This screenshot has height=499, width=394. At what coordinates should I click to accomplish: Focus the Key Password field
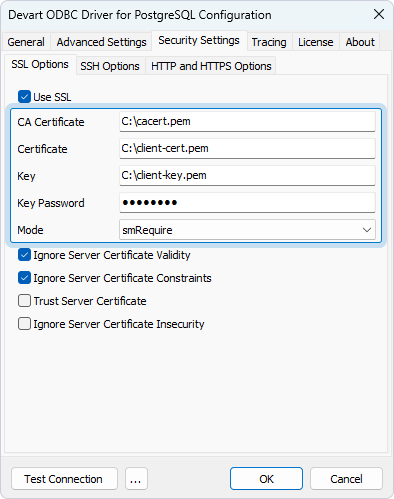click(x=247, y=202)
